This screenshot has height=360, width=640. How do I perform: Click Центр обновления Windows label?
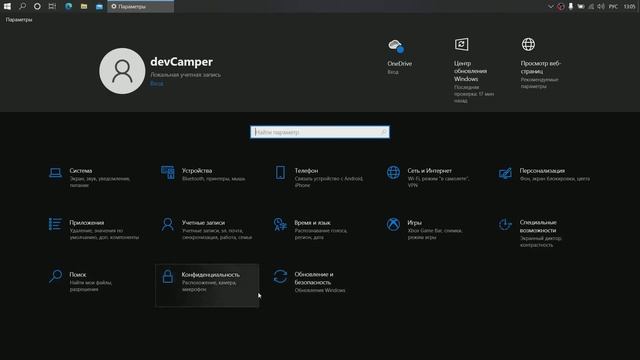470,71
